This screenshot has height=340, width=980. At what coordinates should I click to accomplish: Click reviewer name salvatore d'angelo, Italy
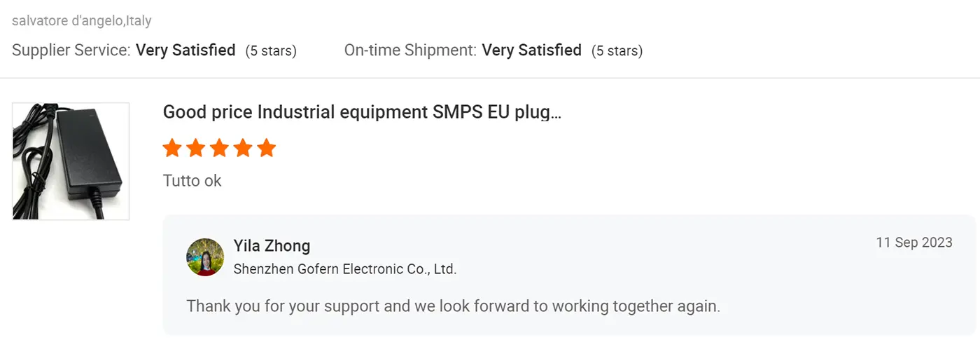(81, 21)
